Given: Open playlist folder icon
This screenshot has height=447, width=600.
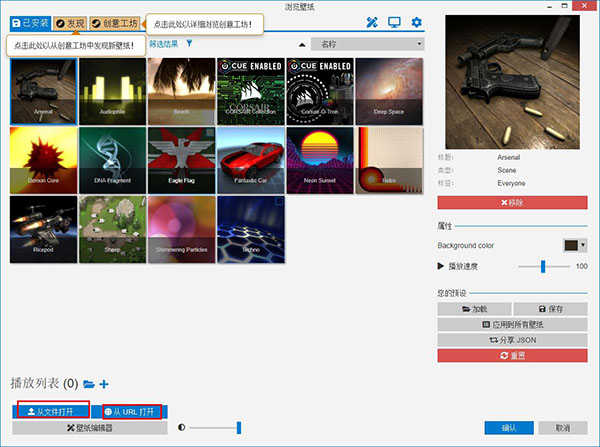Looking at the screenshot, I should (x=89, y=384).
